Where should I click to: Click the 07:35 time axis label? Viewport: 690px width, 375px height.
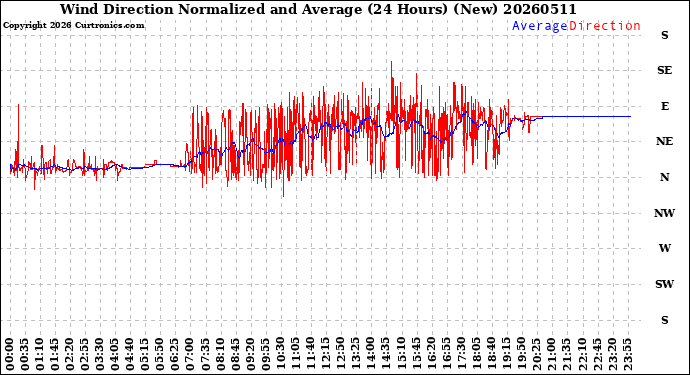click(205, 354)
